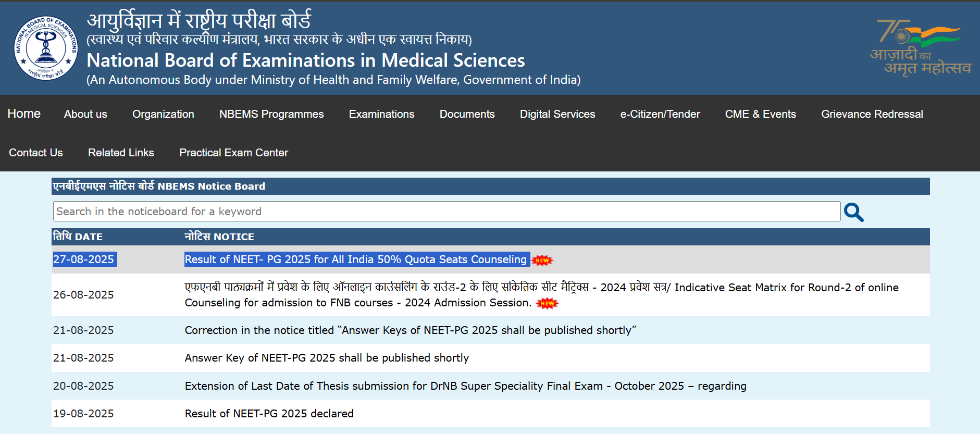Open e-Citizen/Tender menu
Viewport: 980px width, 434px height.
[660, 114]
